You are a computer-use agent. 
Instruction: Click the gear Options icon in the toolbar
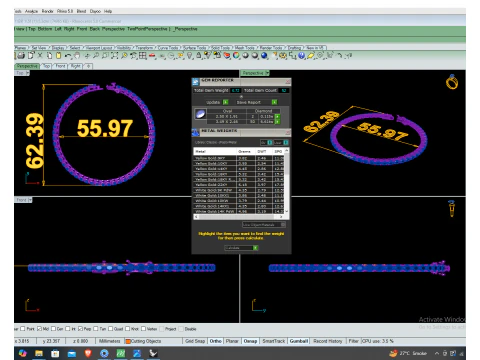click(283, 56)
